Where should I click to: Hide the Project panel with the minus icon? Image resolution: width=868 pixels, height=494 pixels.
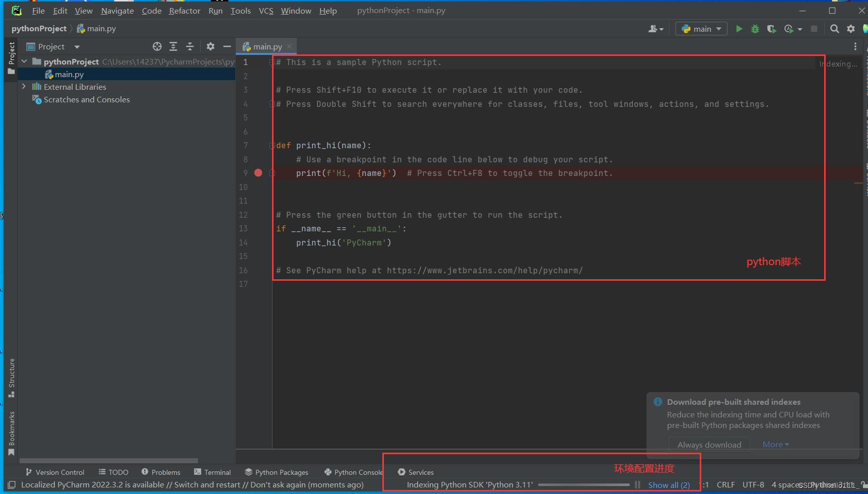pyautogui.click(x=227, y=46)
